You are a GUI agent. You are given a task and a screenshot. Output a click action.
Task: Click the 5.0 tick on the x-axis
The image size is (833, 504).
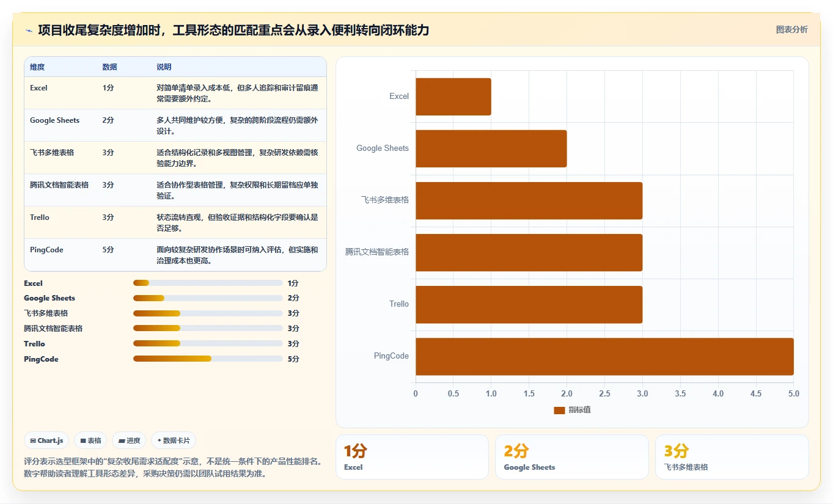pyautogui.click(x=793, y=394)
